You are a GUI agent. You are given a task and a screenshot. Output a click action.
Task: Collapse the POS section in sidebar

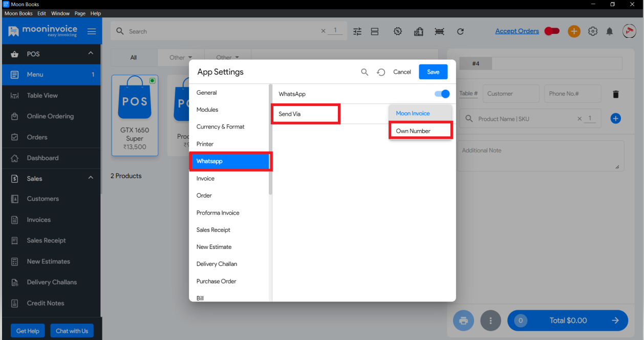tap(91, 53)
